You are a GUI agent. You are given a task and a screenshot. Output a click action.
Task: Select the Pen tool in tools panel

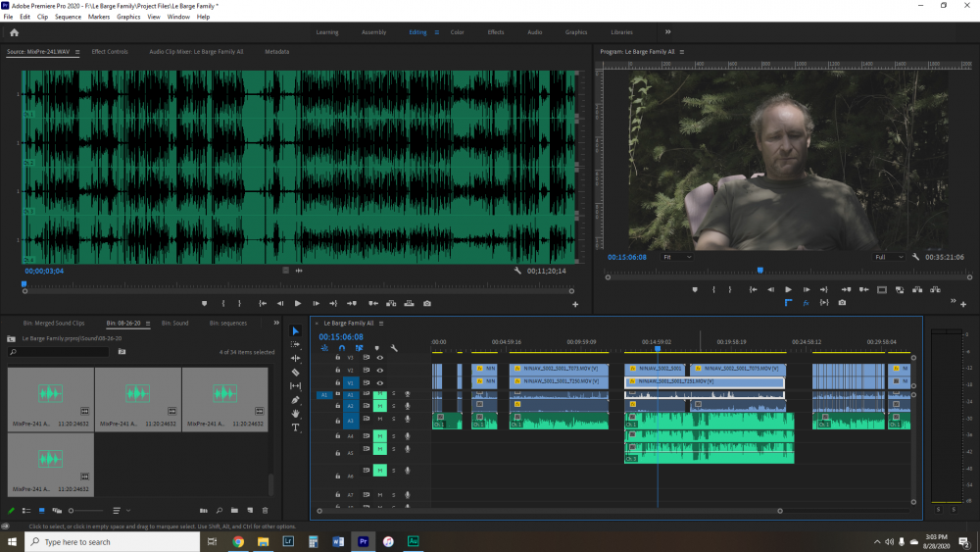pos(296,400)
